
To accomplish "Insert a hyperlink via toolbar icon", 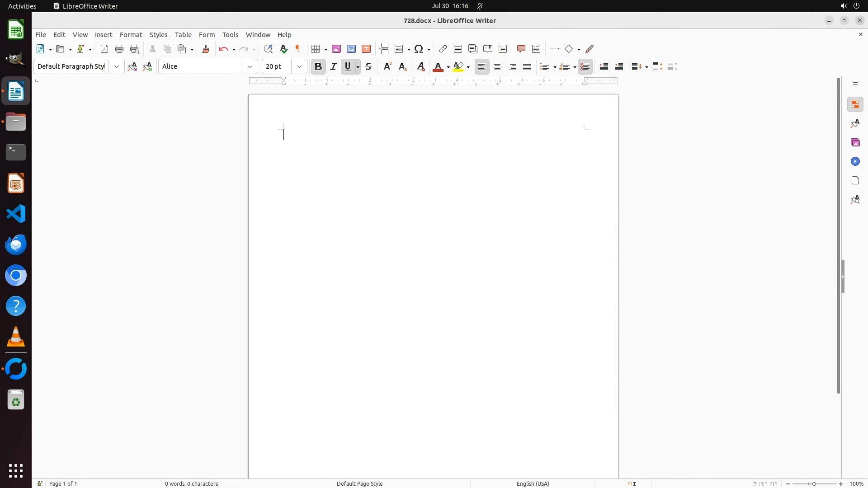I will coord(443,49).
